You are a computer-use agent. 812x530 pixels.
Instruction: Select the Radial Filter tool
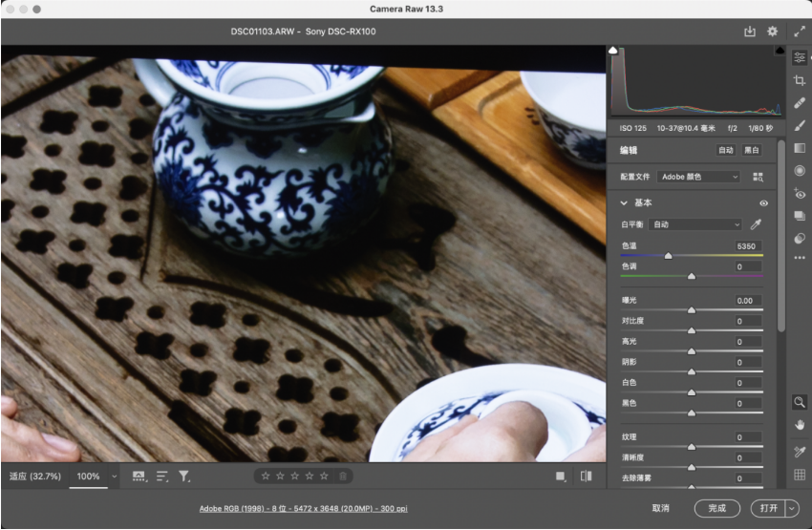pyautogui.click(x=800, y=170)
